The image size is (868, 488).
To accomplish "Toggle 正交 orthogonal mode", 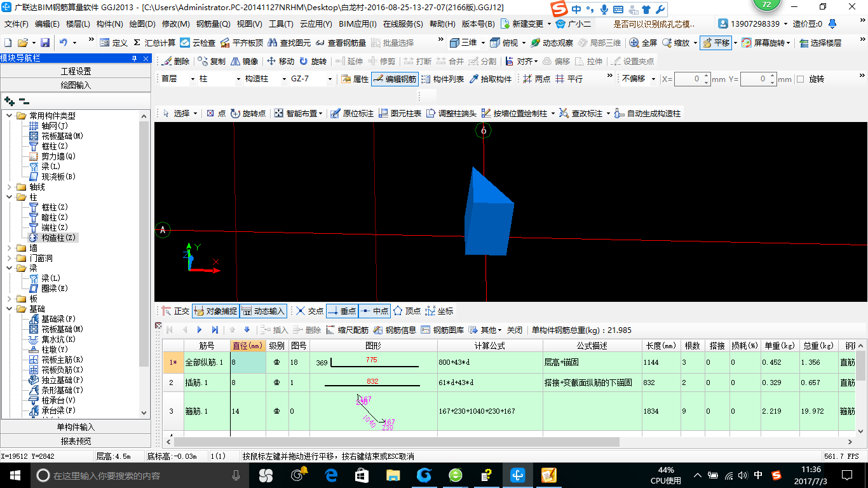I will (175, 311).
